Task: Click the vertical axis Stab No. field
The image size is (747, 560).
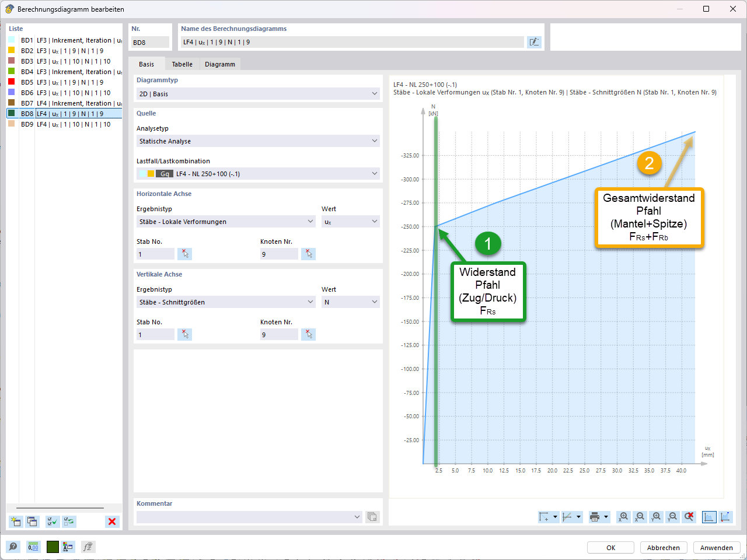Action: 155,334
